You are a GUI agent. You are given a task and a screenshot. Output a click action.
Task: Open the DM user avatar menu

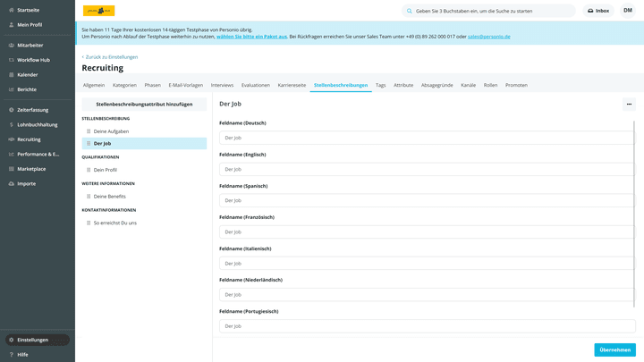(x=628, y=11)
